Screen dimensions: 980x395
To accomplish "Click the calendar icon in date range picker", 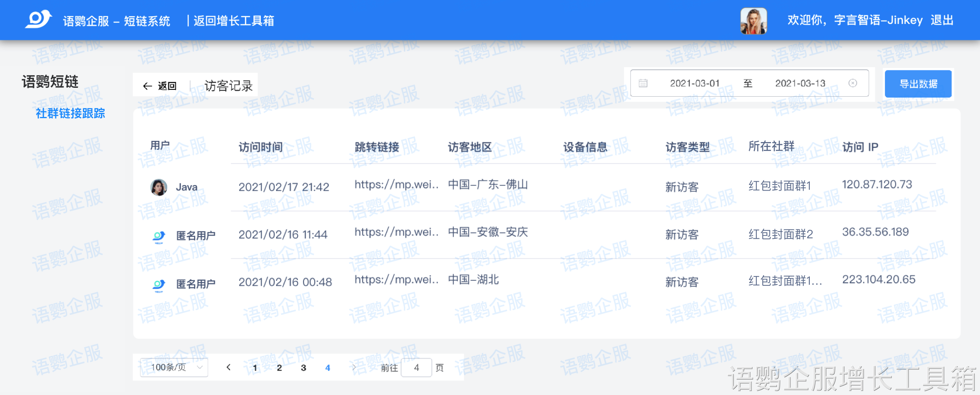I will pos(643,83).
